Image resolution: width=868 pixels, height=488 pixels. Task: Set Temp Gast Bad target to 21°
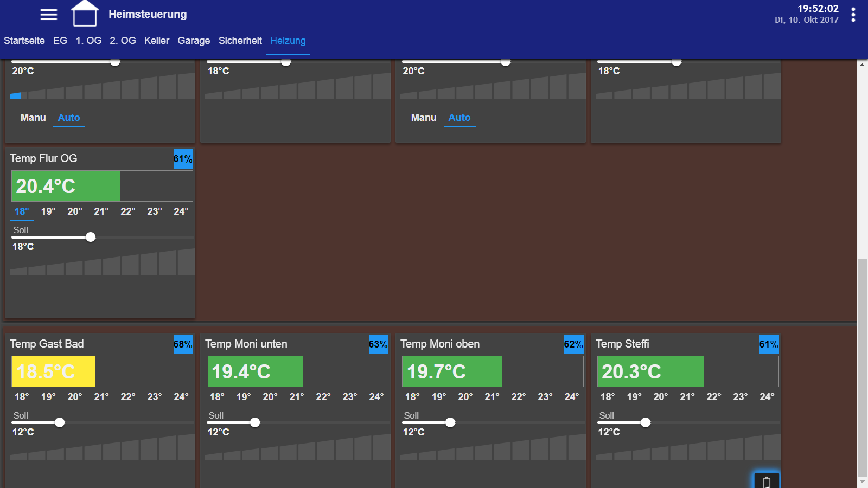pos(101,397)
